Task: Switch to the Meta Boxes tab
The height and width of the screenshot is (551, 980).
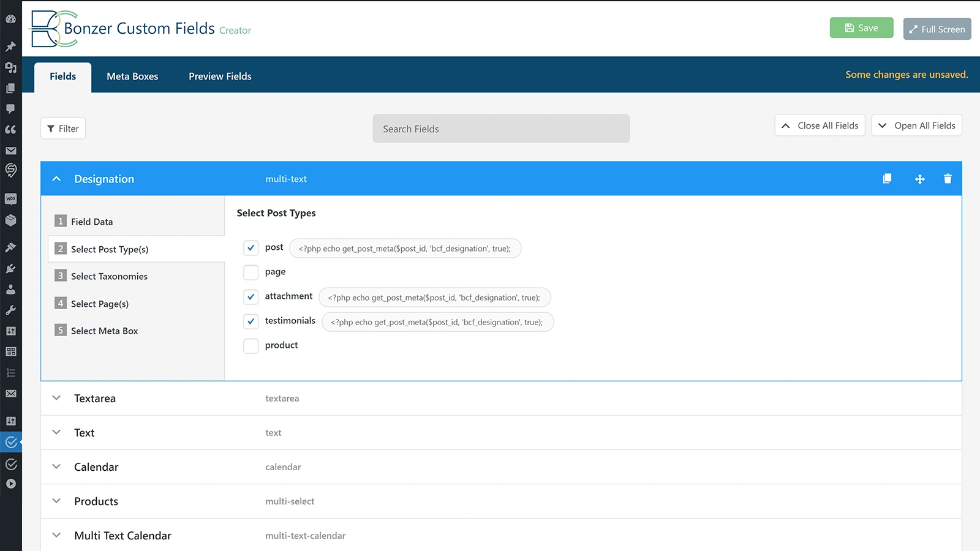Action: point(132,77)
